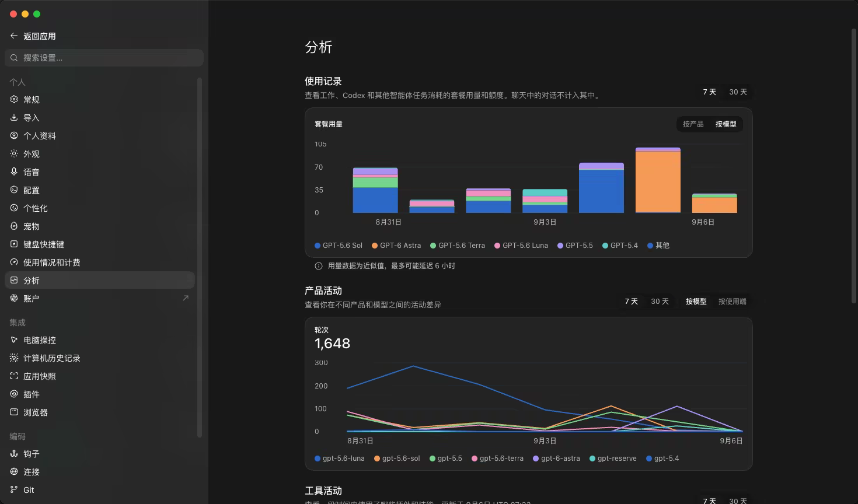Viewport: 858px width, 504px height.
Task: Click the back arrow beside 返回应用
Action: 14,36
